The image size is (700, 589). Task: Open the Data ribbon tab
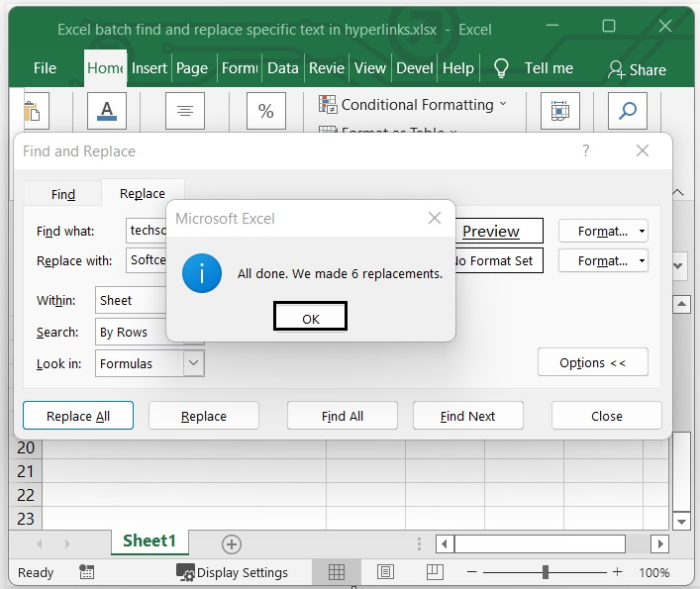tap(283, 68)
